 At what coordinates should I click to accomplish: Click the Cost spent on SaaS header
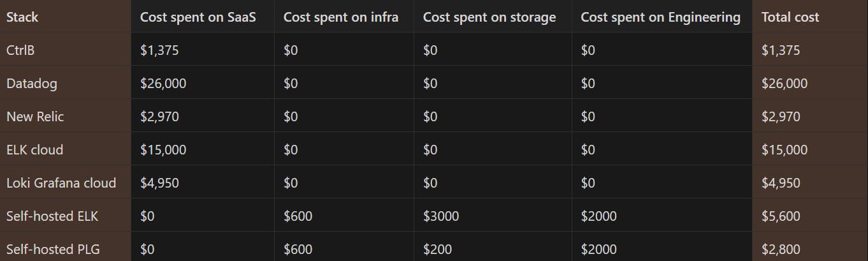point(198,17)
